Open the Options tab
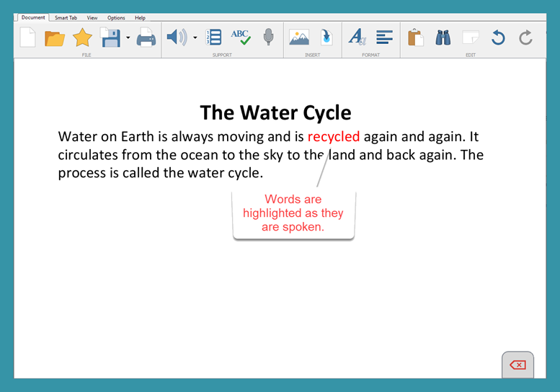Screen dimensions: 560x392 [x=116, y=17]
